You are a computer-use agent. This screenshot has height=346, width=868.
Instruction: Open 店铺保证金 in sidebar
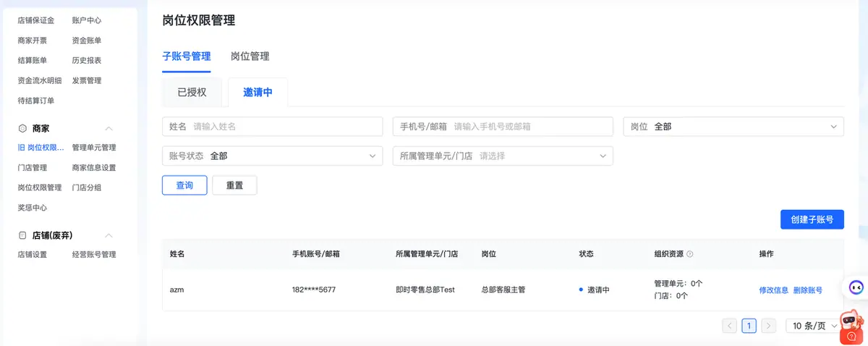pos(35,20)
